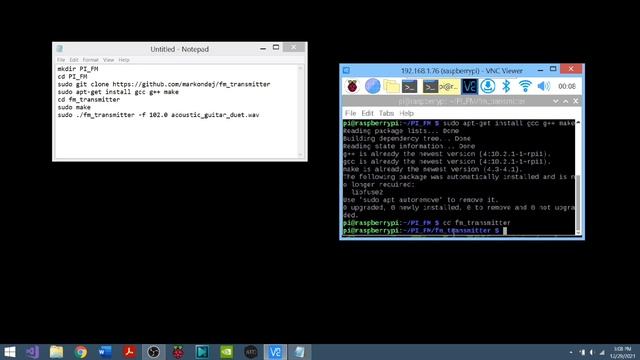Open the Wi-Fi network menu in Pi panel
The width and height of the screenshot is (640, 360).
coord(525,86)
